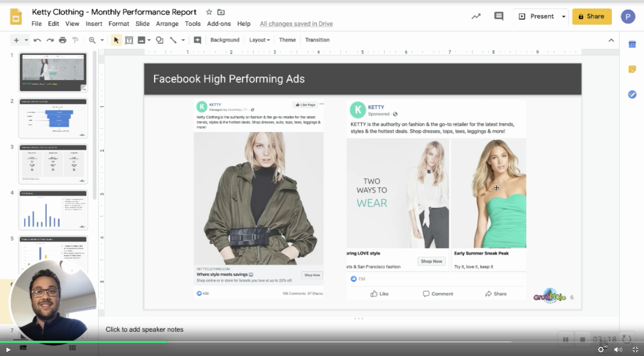The height and width of the screenshot is (356, 644).
Task: Select slide 4 bar chart thumbnail
Action: (x=53, y=210)
